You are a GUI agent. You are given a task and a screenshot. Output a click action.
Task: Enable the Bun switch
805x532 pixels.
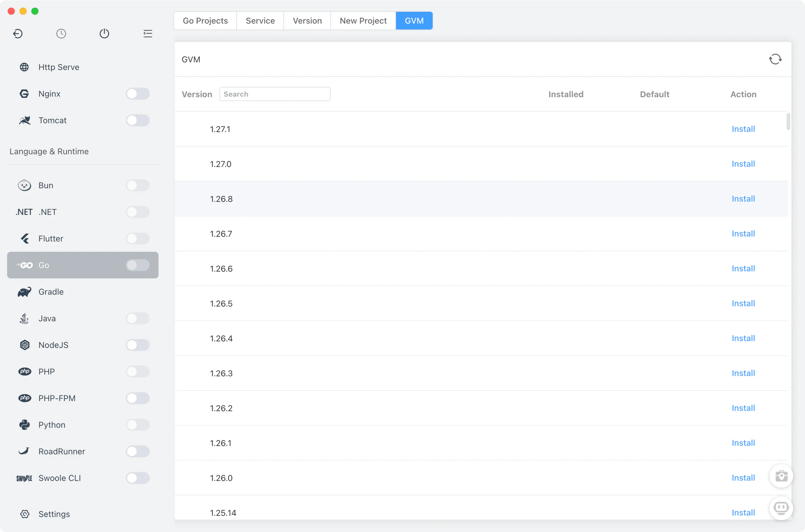pos(138,185)
